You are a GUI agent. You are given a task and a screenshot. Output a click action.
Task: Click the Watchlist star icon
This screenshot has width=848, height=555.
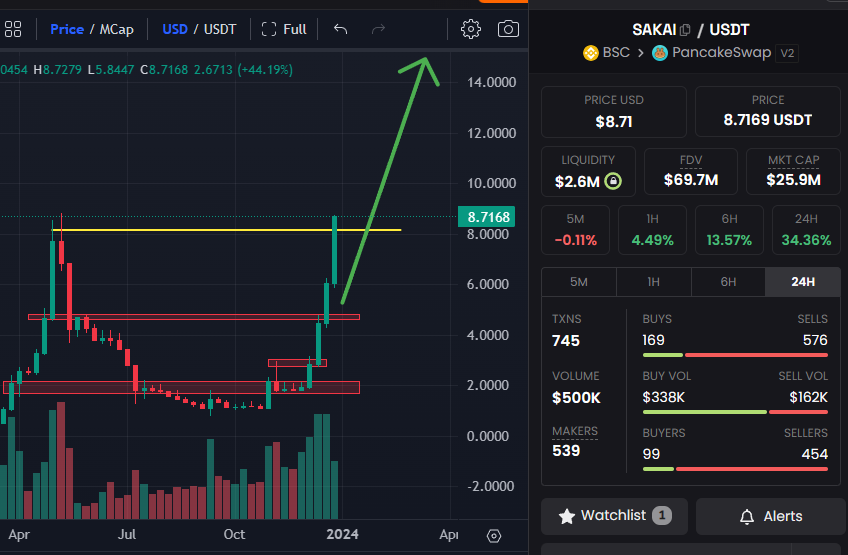[566, 516]
